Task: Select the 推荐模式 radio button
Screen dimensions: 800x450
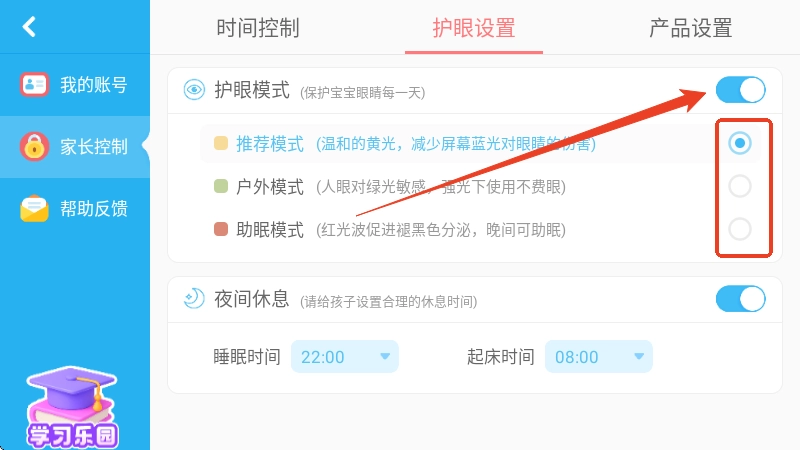Action: click(740, 143)
